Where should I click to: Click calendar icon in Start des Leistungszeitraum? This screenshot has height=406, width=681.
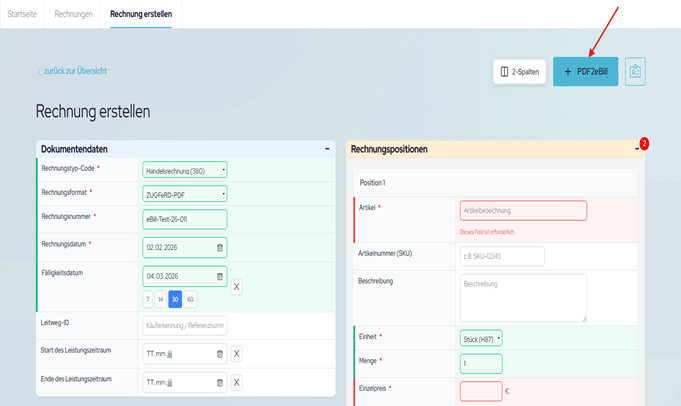tap(219, 354)
